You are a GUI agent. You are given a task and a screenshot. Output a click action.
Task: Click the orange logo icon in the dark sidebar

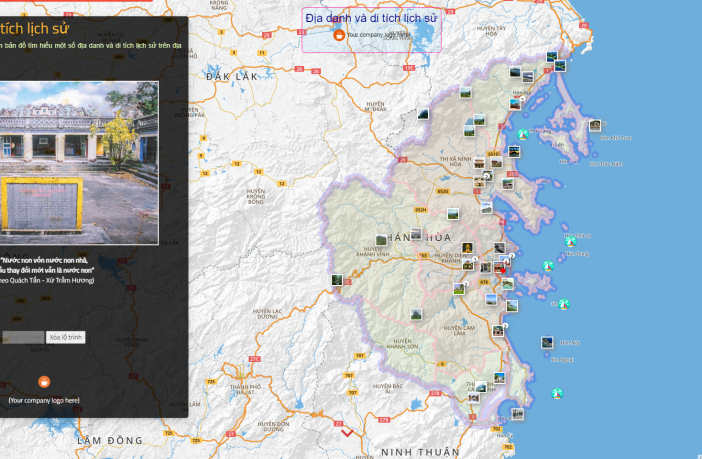click(44, 382)
